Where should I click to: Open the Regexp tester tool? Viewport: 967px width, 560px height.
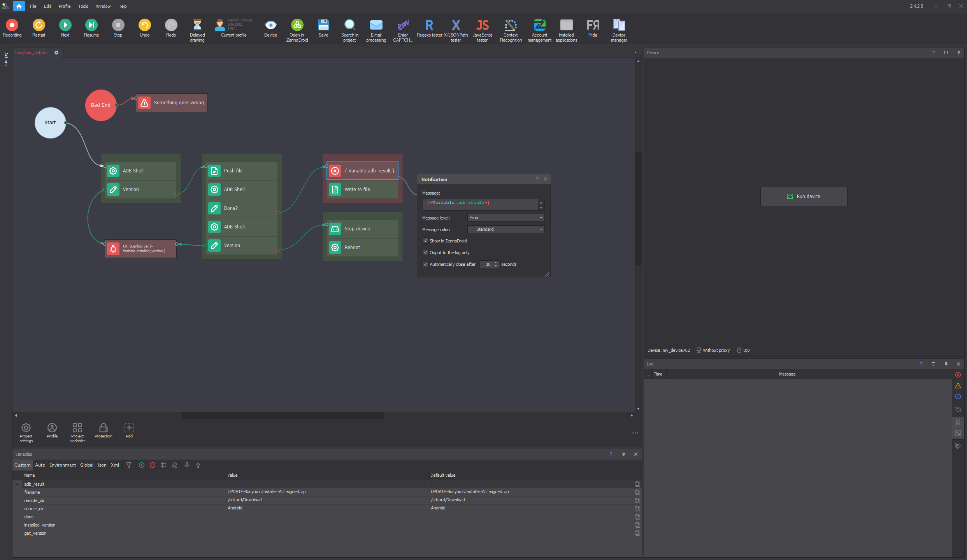[x=429, y=26]
